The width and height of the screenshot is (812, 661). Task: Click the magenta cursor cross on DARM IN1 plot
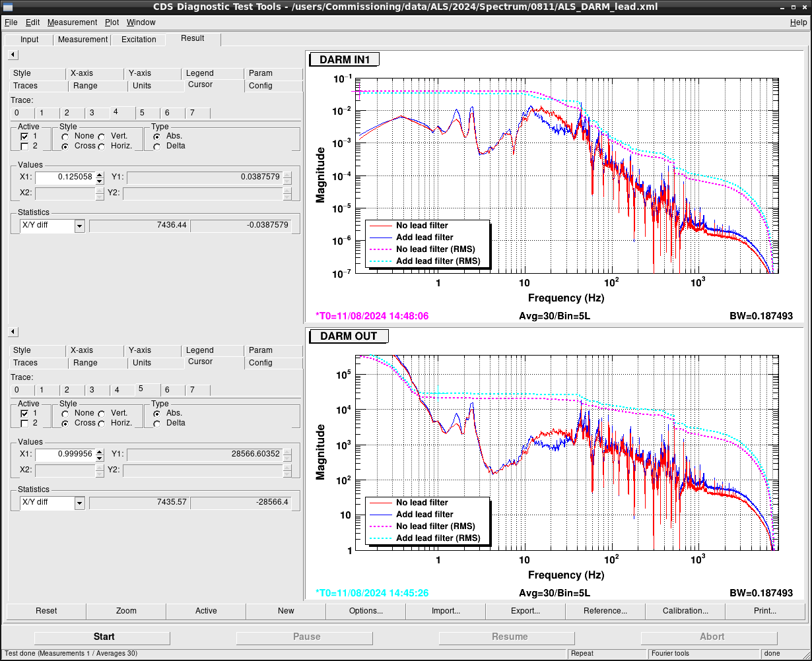coord(358,92)
